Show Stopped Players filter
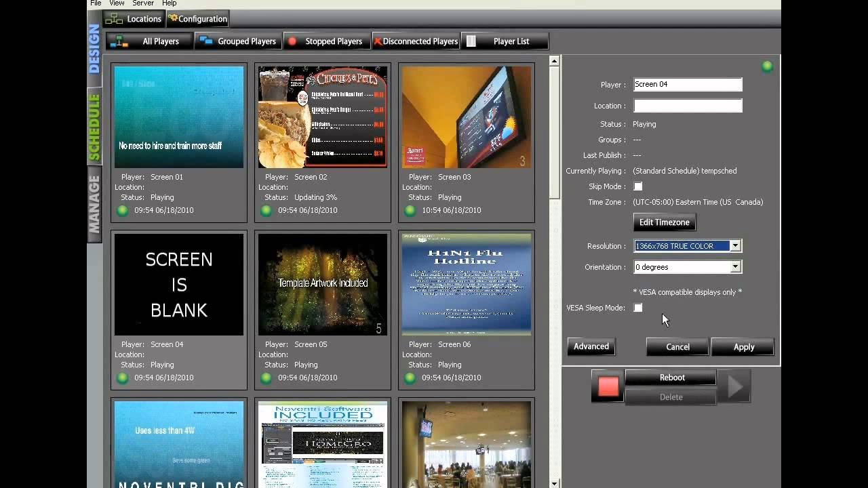 (327, 41)
